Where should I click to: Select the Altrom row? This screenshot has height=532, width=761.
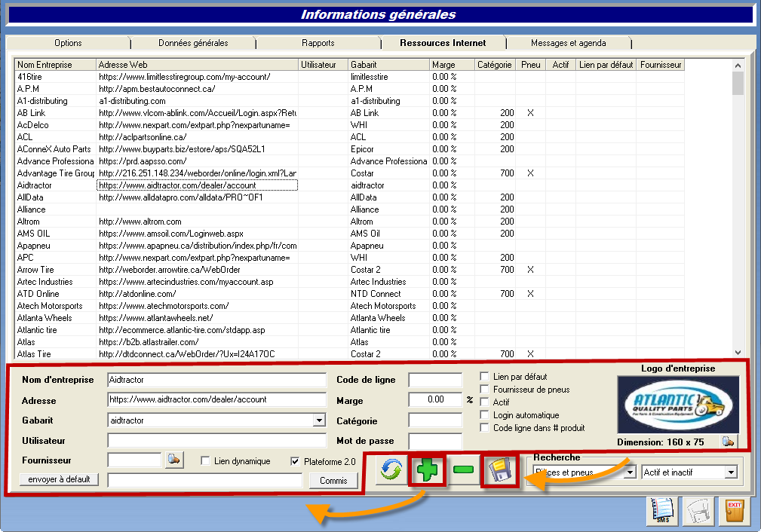349,222
